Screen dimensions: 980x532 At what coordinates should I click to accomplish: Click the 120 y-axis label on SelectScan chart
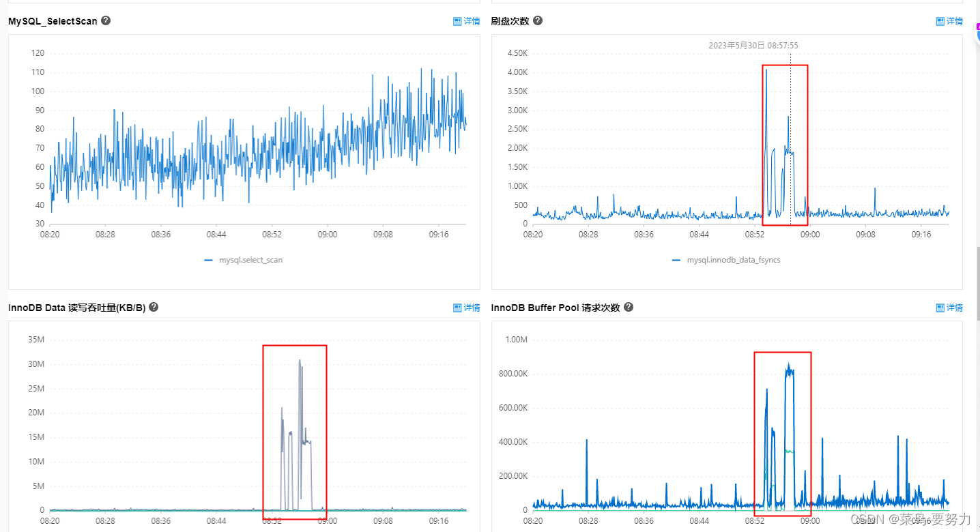[38, 53]
